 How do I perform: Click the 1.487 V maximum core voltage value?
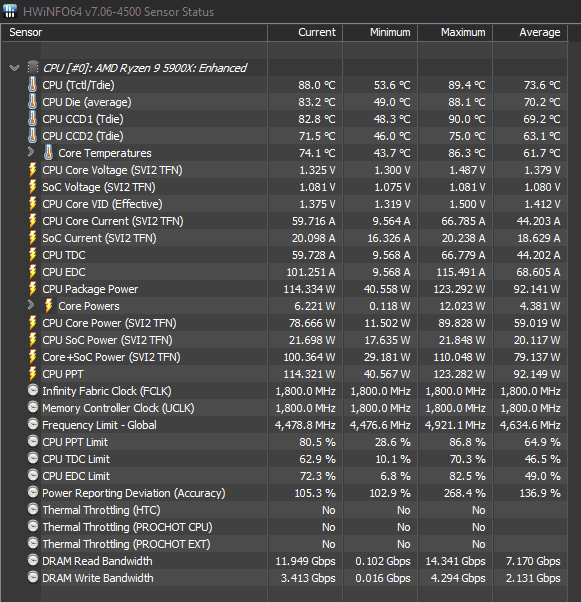click(467, 170)
